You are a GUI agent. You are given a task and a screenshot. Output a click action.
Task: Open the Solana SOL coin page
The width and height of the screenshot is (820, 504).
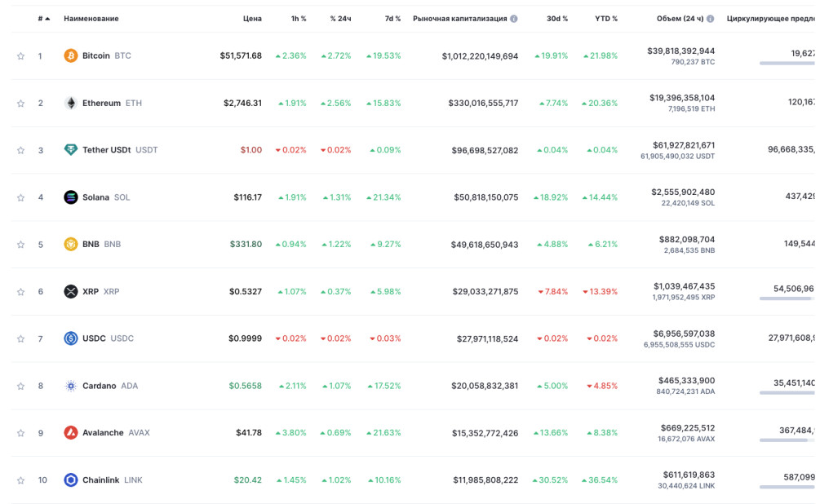click(106, 197)
